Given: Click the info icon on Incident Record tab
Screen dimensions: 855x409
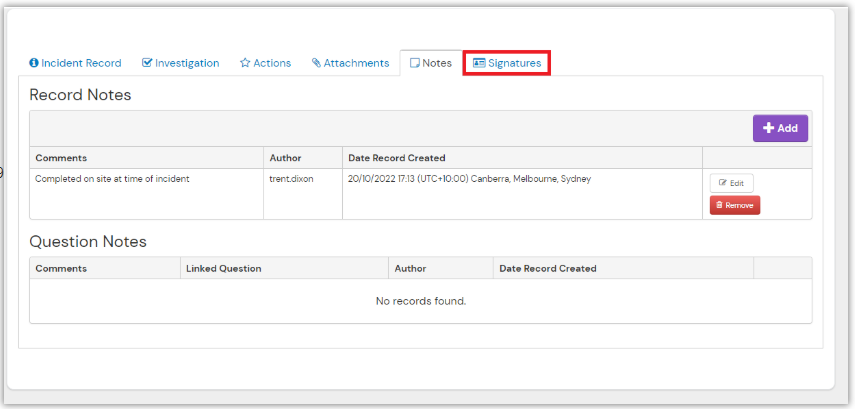Looking at the screenshot, I should pyautogui.click(x=34, y=63).
